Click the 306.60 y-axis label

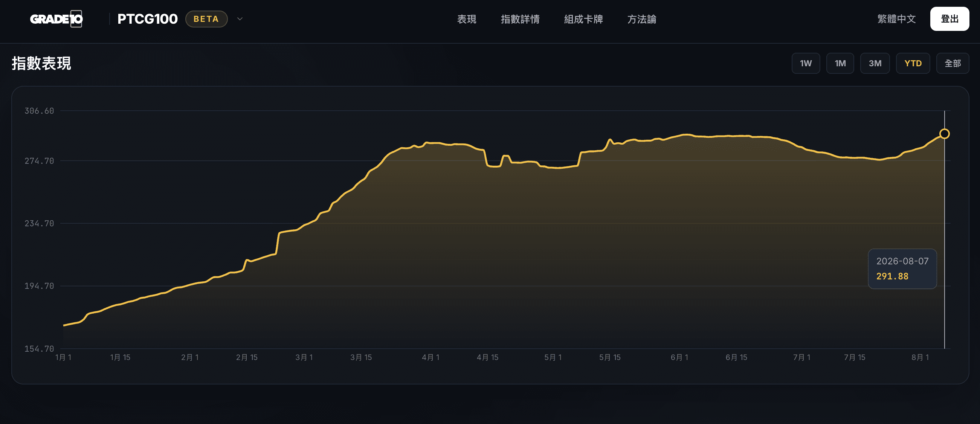(39, 111)
